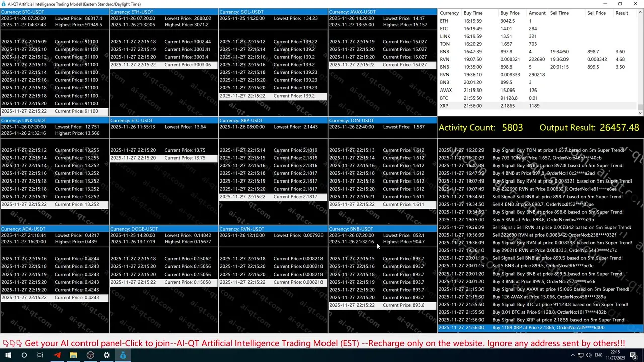Select log line 'Buy 0.01 BTC at Price 91128.8'
Image resolution: width=644 pixels, height=362 pixels.
pos(541,312)
